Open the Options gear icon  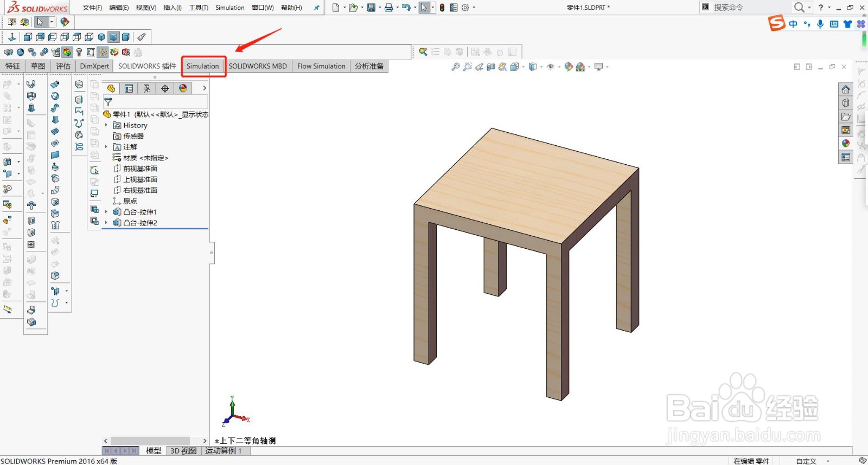coord(465,8)
